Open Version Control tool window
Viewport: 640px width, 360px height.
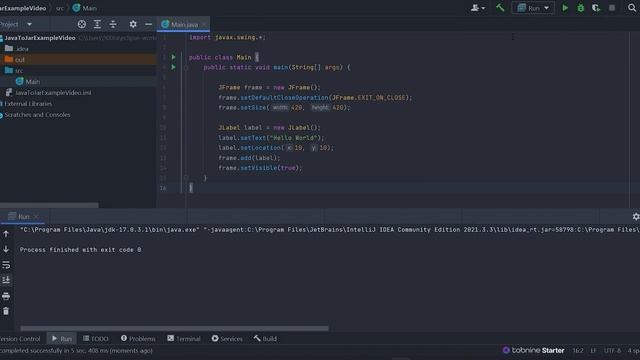20,339
